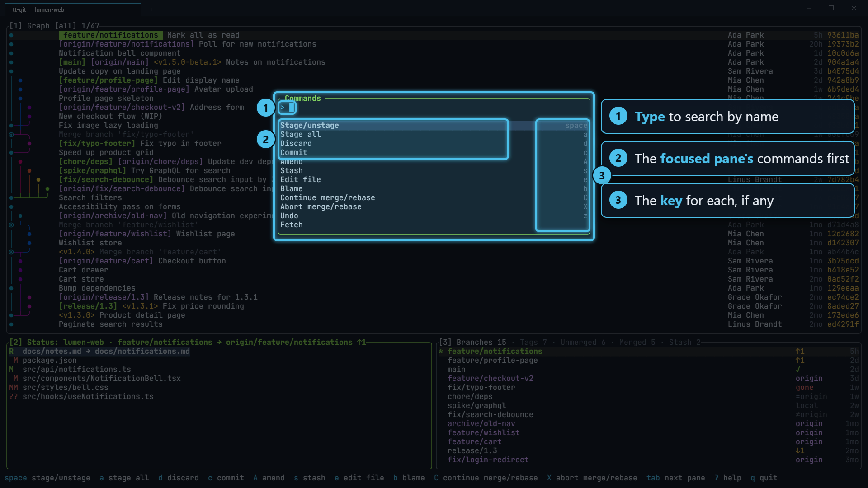Click 's stash' footer hint

tap(310, 478)
